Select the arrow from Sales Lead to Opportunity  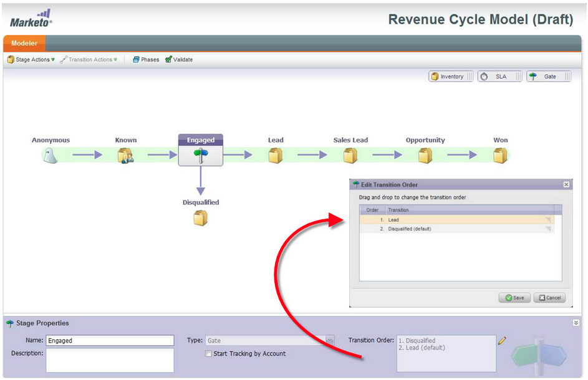(x=387, y=154)
